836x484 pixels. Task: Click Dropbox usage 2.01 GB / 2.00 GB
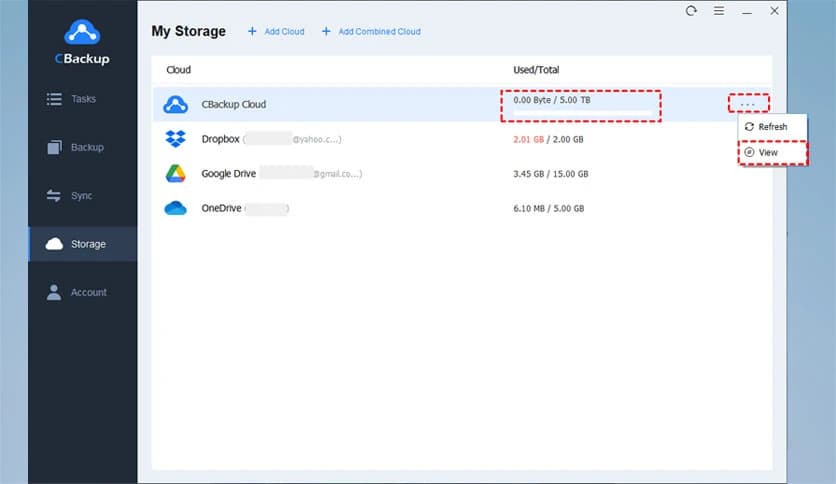tap(548, 139)
